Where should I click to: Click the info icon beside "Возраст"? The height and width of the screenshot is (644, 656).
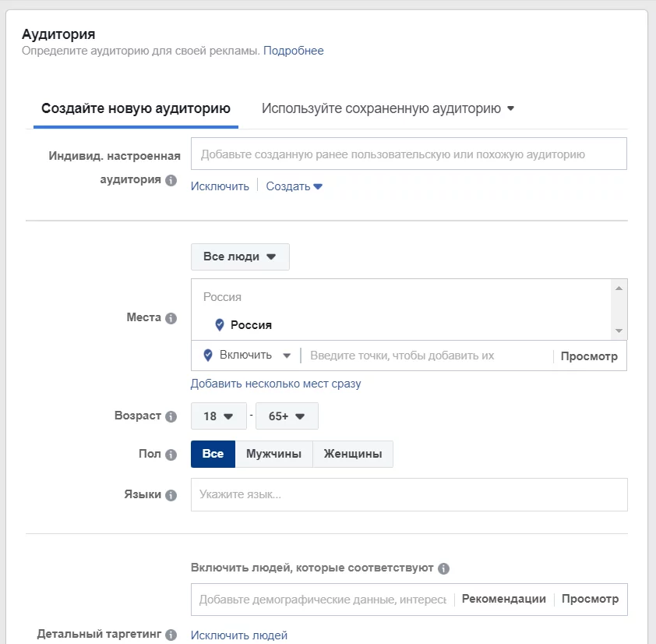click(x=173, y=416)
